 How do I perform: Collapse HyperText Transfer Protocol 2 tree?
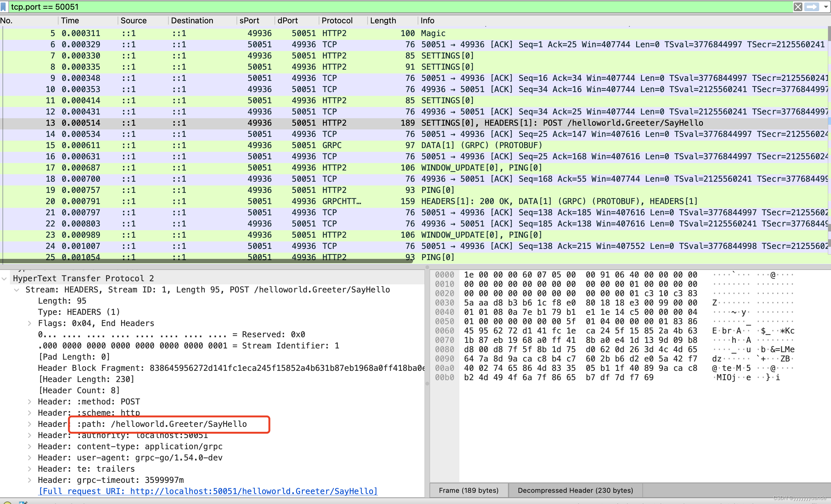[4, 278]
